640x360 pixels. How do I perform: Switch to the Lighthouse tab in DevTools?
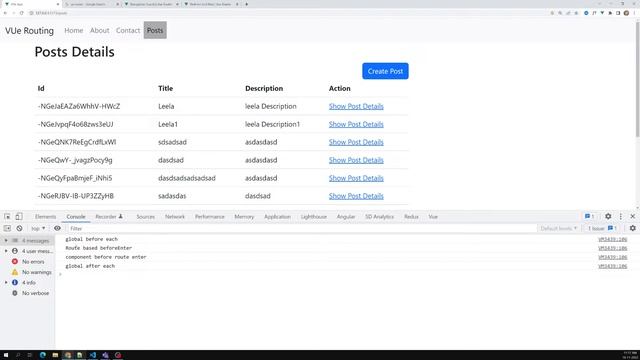click(313, 216)
